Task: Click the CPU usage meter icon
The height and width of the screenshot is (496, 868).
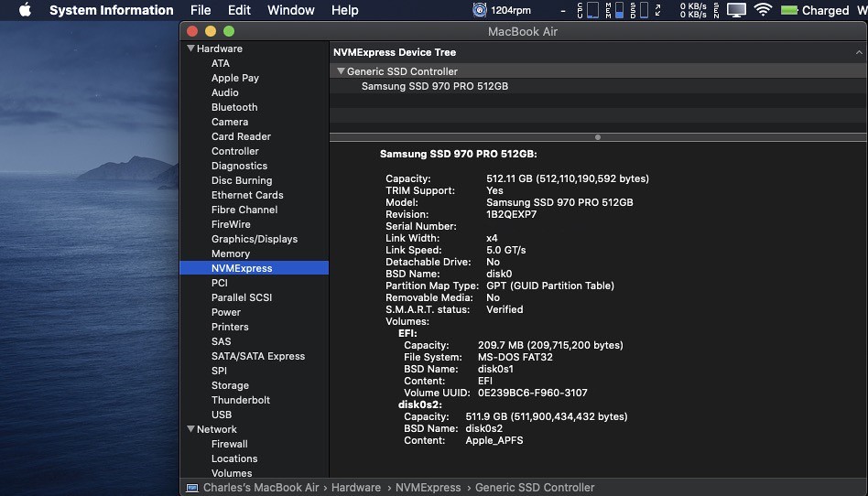Action: pos(587,10)
